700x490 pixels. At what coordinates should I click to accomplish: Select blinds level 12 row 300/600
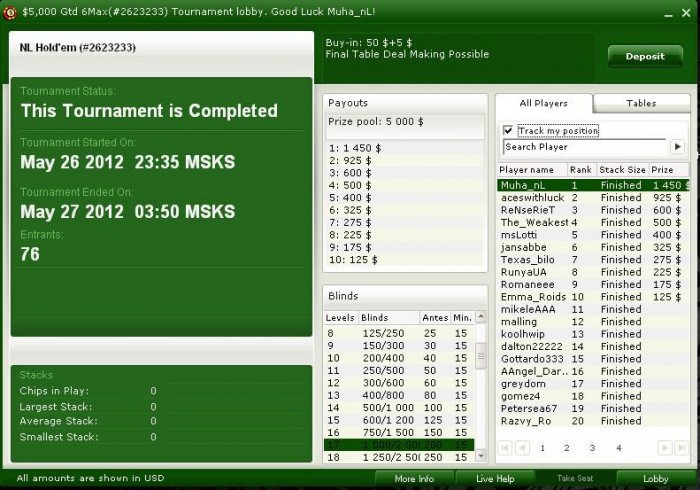point(399,383)
